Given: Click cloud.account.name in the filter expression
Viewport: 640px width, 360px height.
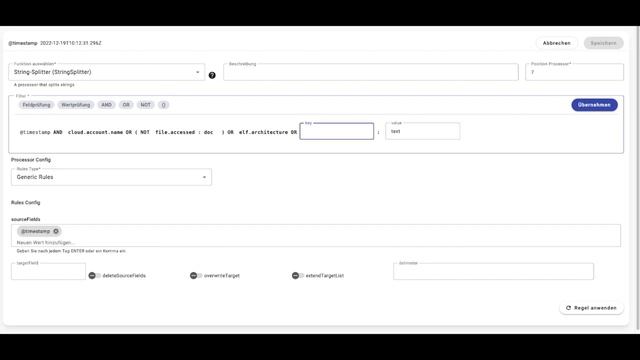Looking at the screenshot, I should tap(96, 132).
